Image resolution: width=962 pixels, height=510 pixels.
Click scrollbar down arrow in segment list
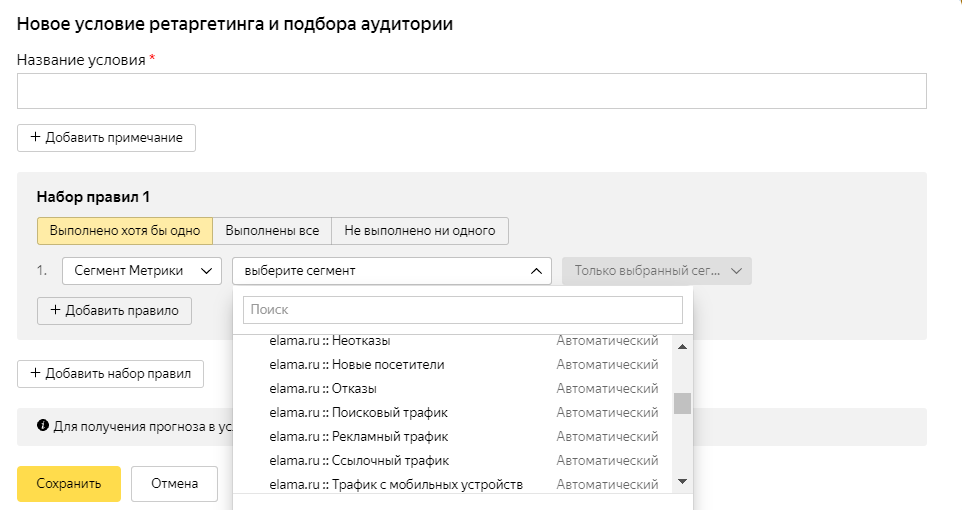tap(682, 481)
